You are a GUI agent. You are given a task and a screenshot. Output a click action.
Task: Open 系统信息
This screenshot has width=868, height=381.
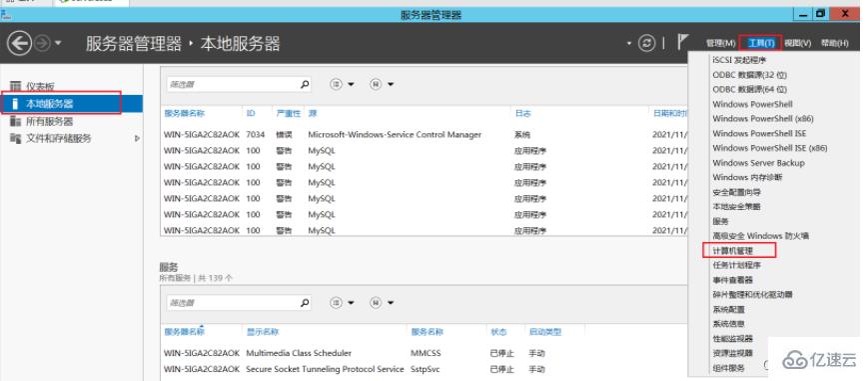click(x=728, y=323)
